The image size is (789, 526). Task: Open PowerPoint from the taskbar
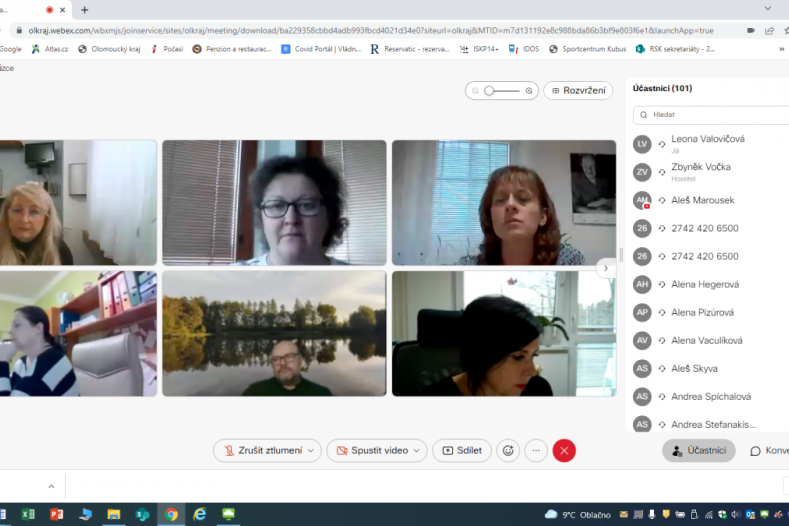56,514
